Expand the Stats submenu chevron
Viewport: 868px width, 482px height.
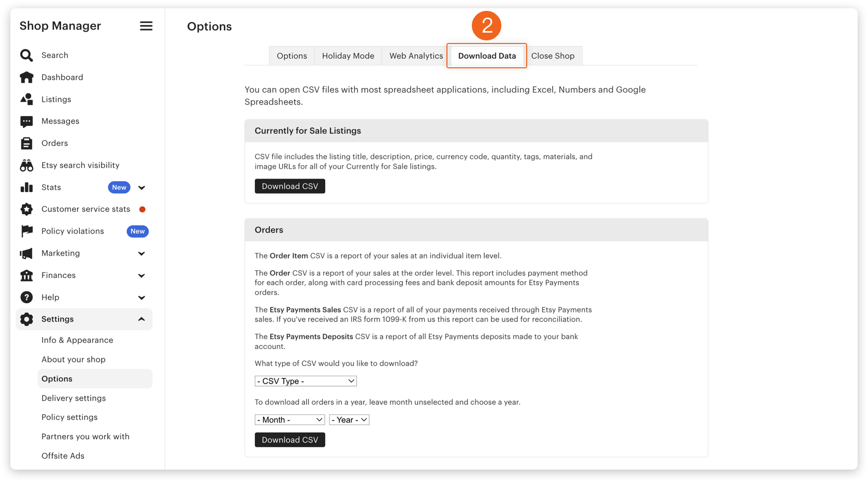coord(141,187)
